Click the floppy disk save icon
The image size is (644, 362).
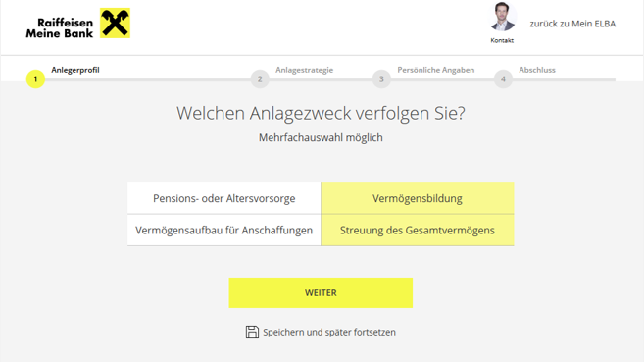click(252, 332)
